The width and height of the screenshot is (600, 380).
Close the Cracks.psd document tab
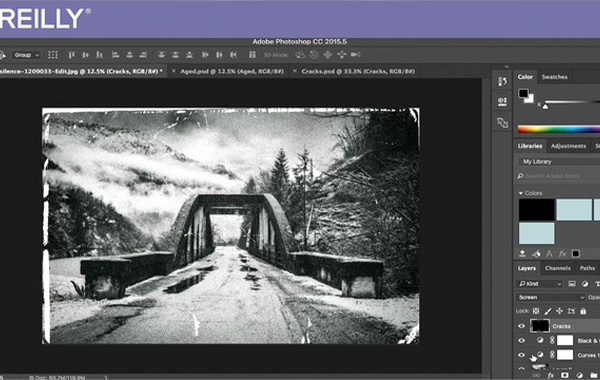click(295, 72)
